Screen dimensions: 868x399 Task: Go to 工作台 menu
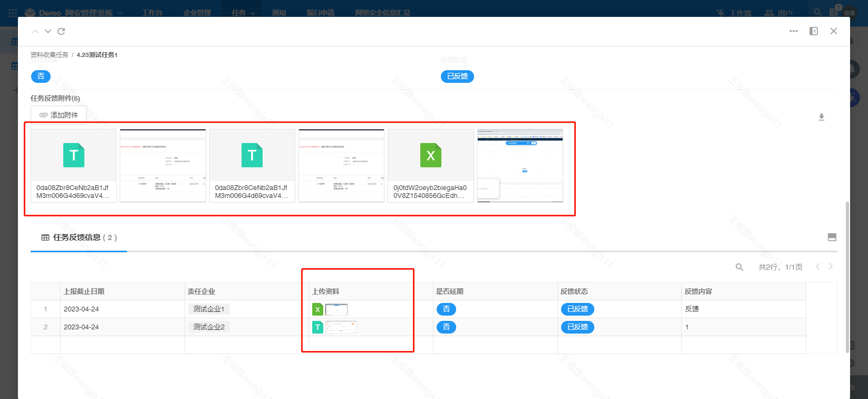point(152,13)
